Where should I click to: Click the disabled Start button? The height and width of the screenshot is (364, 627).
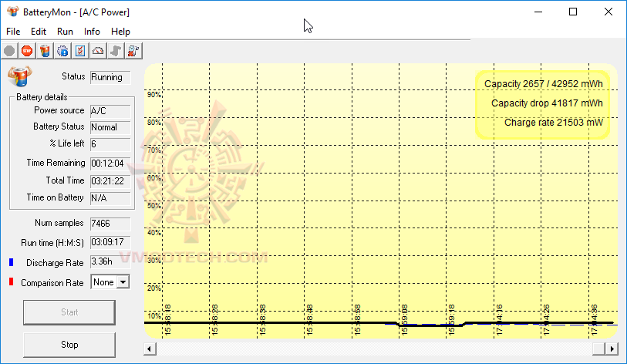69,312
